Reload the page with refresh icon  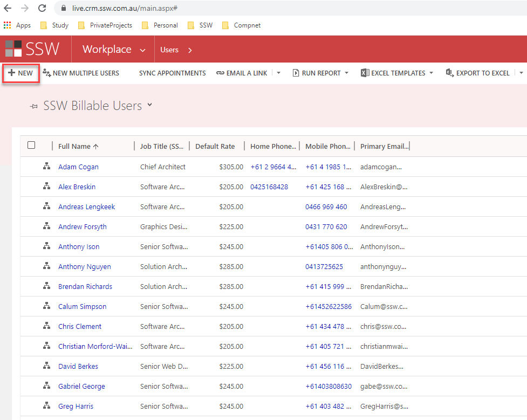point(42,8)
